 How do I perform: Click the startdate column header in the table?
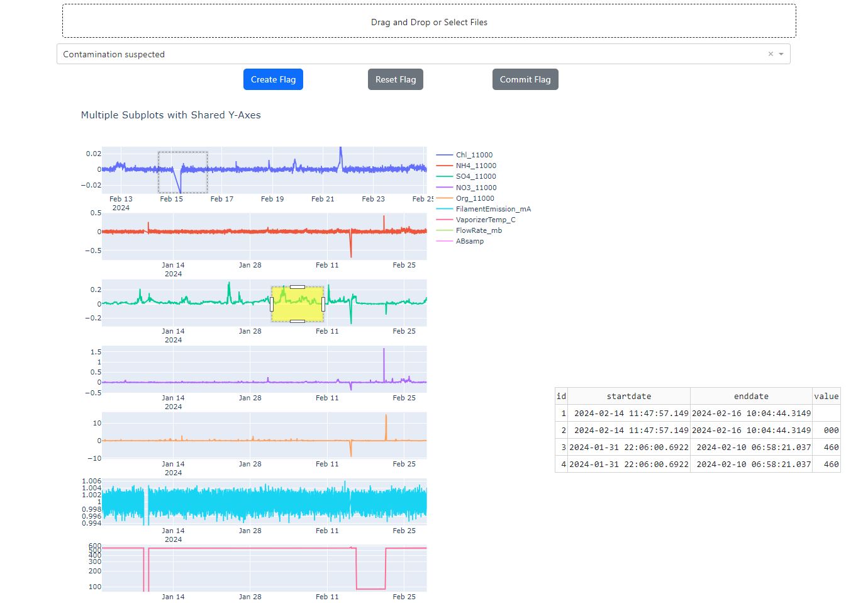pos(628,396)
